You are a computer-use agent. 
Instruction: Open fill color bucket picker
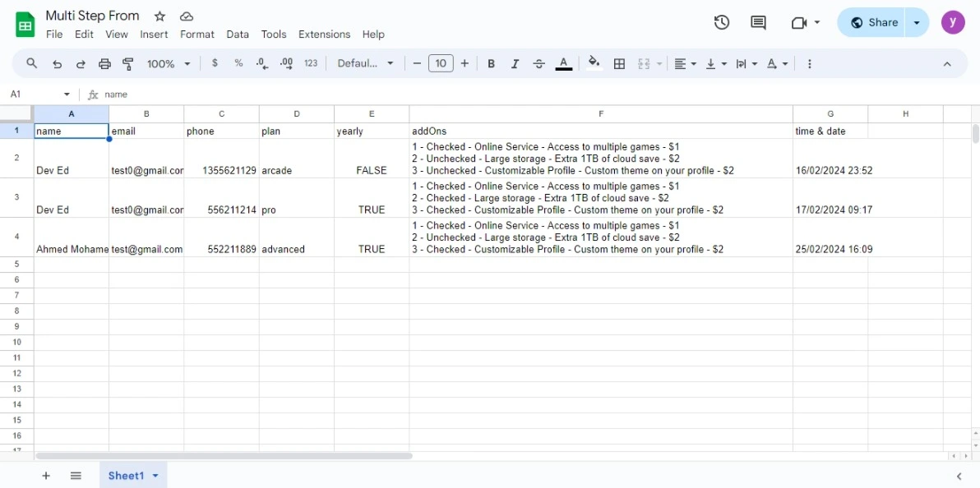click(x=594, y=63)
